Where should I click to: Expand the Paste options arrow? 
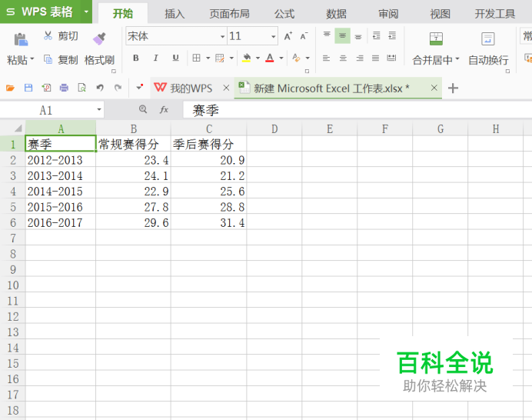coord(32,59)
